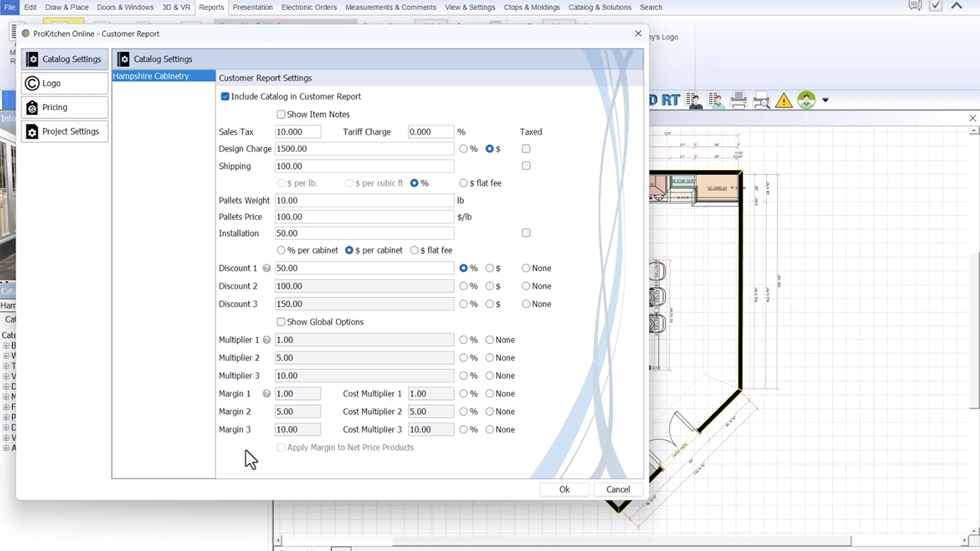Screen dimensions: 980x551
Task: Click the printer icon in toolbar
Action: pos(739,100)
